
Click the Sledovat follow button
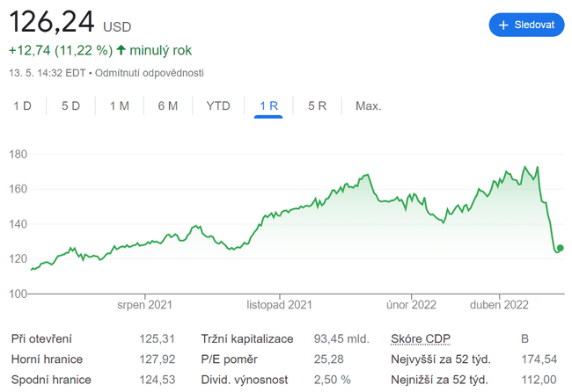click(526, 25)
